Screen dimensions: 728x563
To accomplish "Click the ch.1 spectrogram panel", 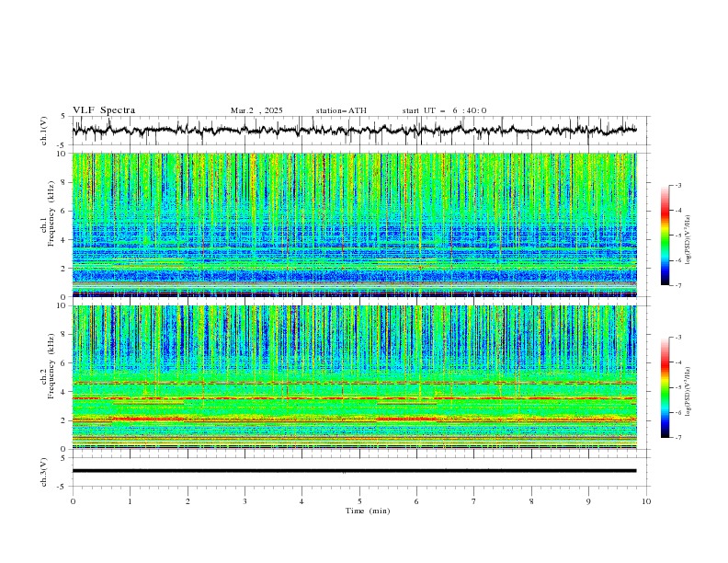I will point(355,224).
